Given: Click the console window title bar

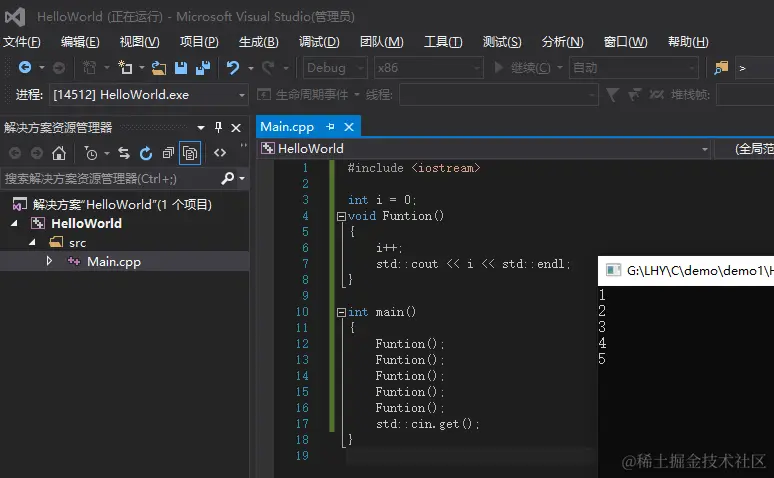Looking at the screenshot, I should [686, 271].
